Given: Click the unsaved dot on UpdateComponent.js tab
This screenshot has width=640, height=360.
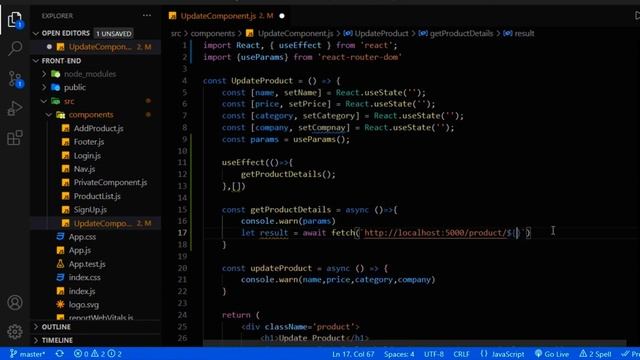Looking at the screenshot, I should [x=282, y=16].
